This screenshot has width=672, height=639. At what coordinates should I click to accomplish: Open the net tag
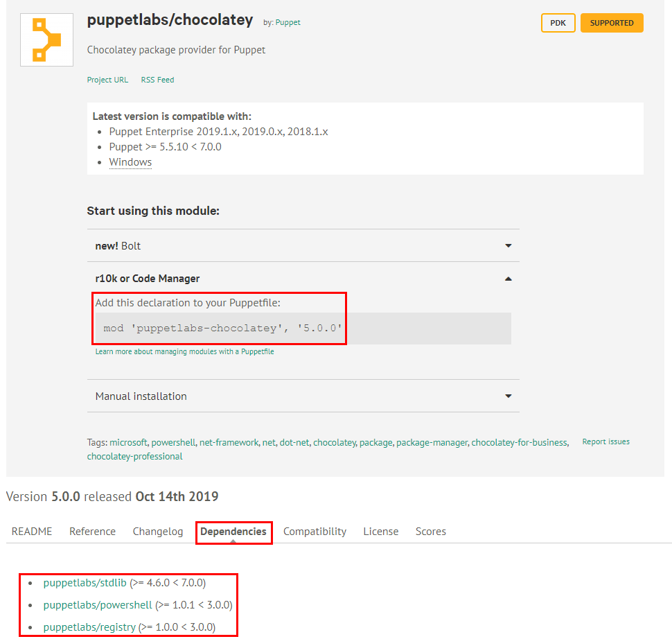point(269,442)
